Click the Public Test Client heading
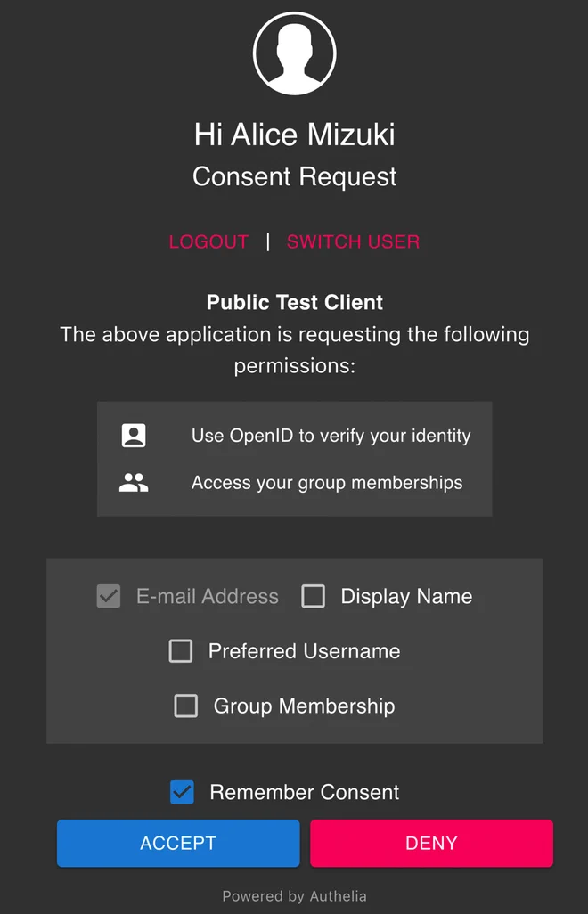The width and height of the screenshot is (588, 914). (294, 302)
